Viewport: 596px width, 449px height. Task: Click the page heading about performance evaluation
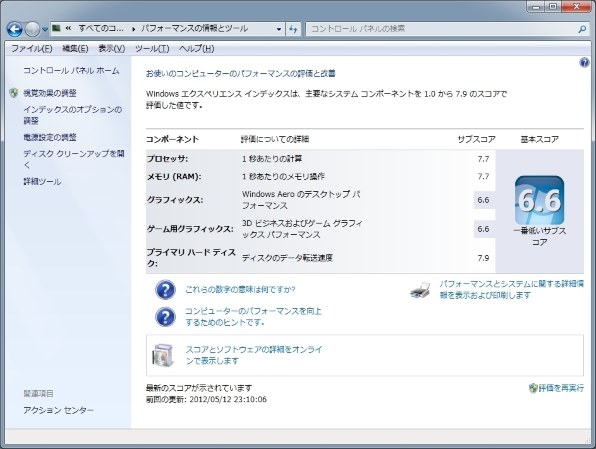click(x=241, y=74)
